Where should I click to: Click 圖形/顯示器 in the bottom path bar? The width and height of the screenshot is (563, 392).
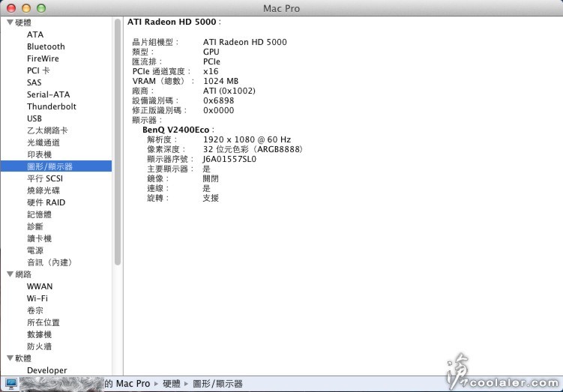[x=218, y=384]
